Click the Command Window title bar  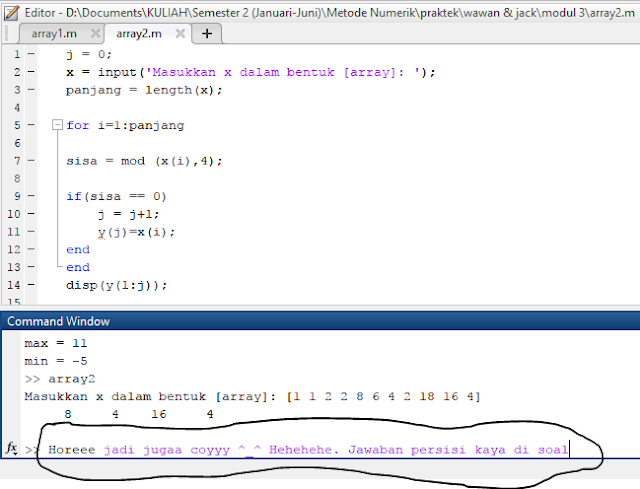click(320, 321)
